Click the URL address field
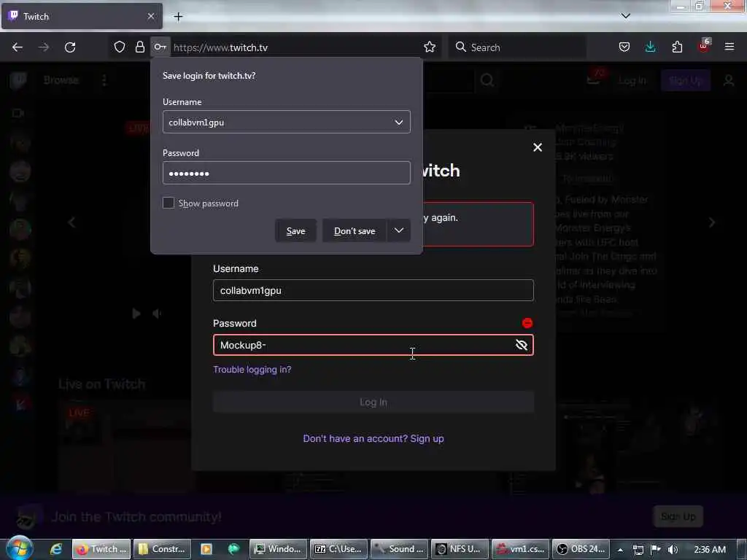 (295, 47)
